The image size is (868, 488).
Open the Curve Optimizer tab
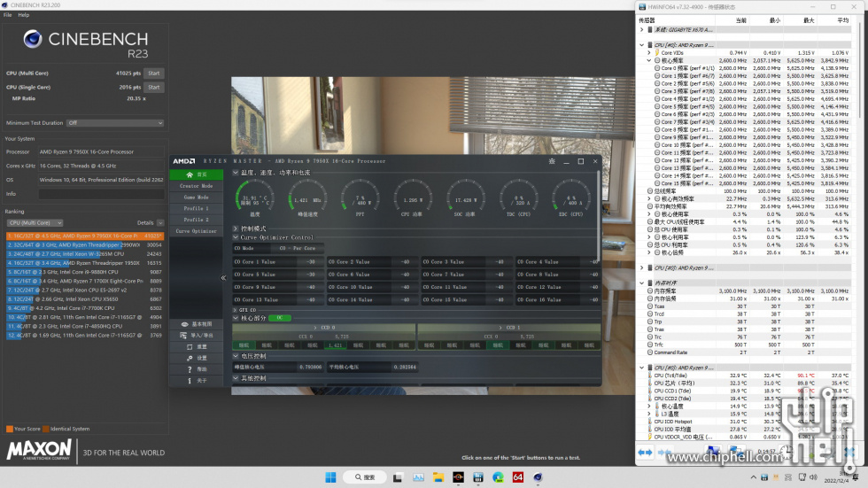click(197, 231)
